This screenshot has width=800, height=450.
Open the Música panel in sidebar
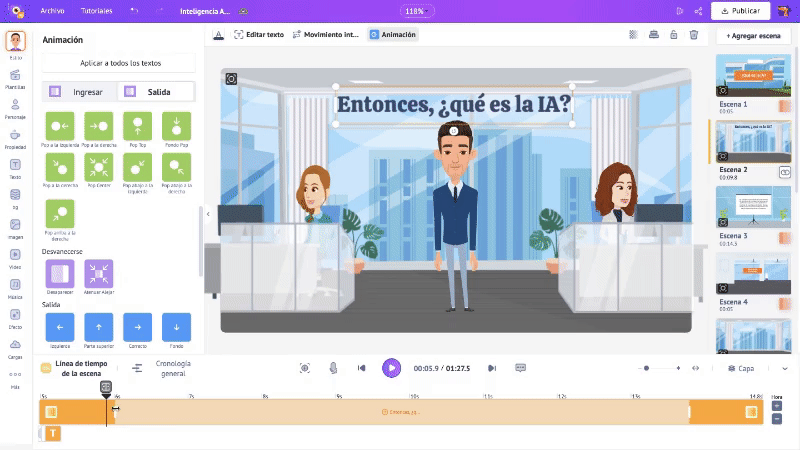tap(15, 284)
